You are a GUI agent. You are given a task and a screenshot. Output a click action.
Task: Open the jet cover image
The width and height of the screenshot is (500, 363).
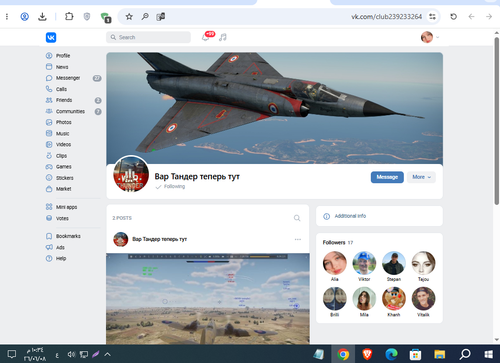click(x=274, y=107)
